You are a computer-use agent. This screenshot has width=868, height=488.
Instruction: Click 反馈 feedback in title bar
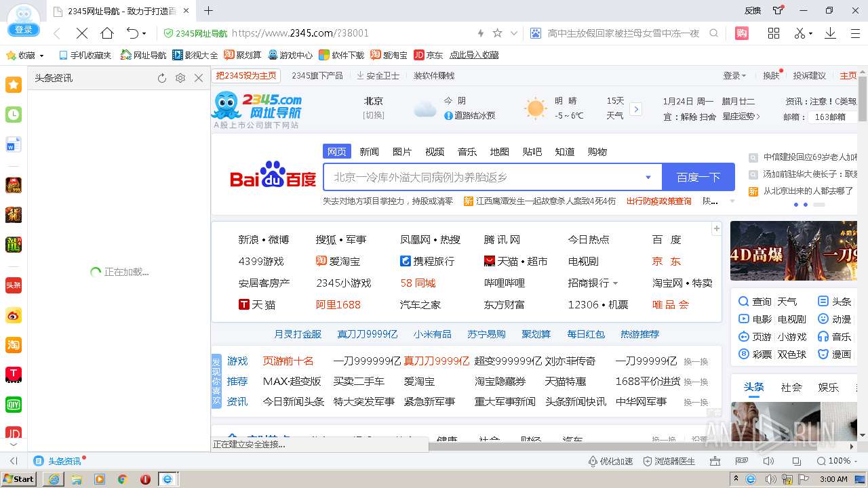tap(753, 10)
